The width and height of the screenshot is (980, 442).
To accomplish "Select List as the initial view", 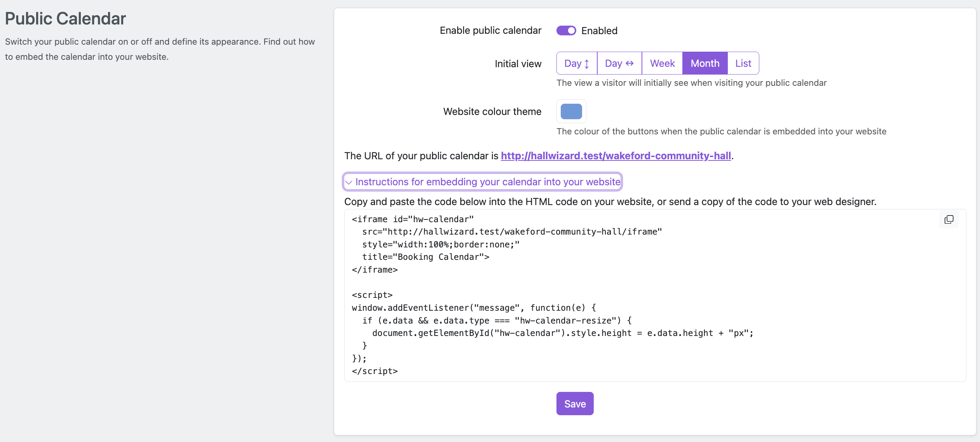I will pyautogui.click(x=743, y=63).
